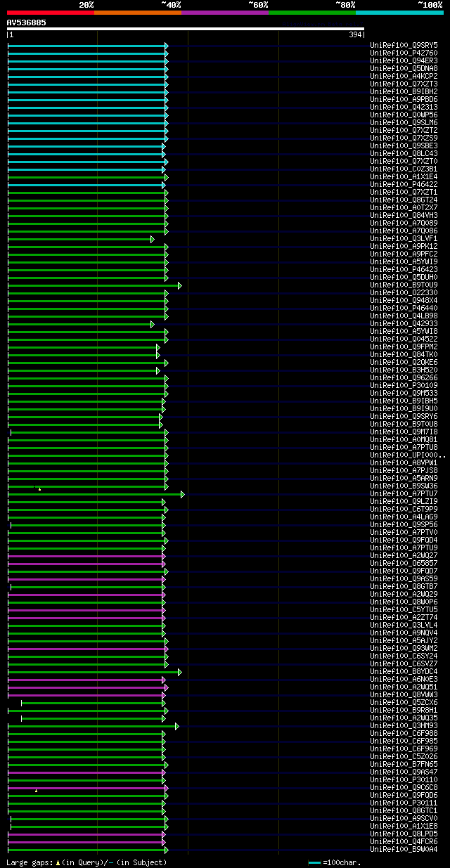Open the UniRef100_Q3LVF1 entry
This screenshot has width=450, height=868.
(404, 239)
